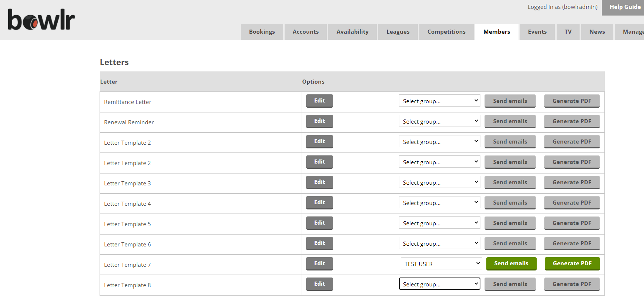644x306 pixels.
Task: Generate PDF for Letter Template 7
Action: [x=572, y=263]
